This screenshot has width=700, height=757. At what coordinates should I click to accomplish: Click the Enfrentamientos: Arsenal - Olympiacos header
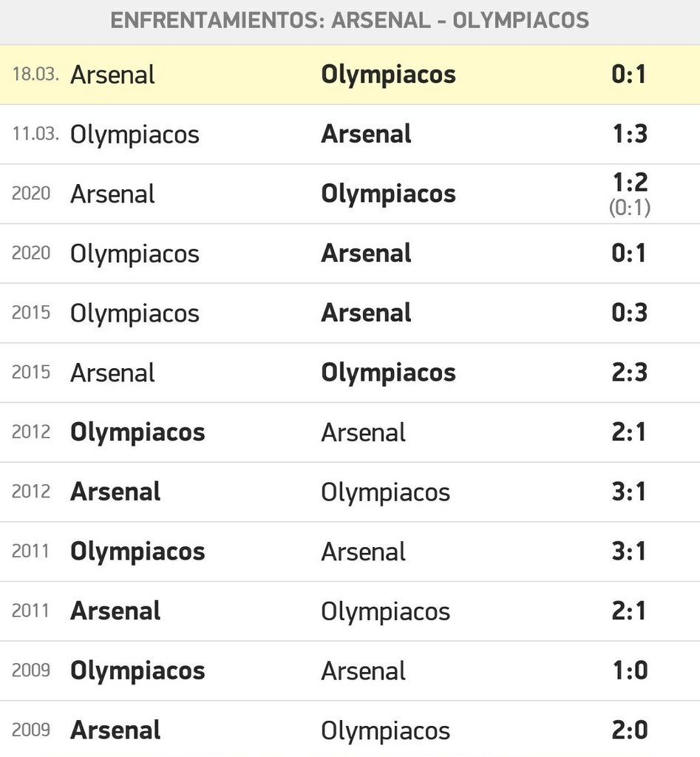coord(350,20)
